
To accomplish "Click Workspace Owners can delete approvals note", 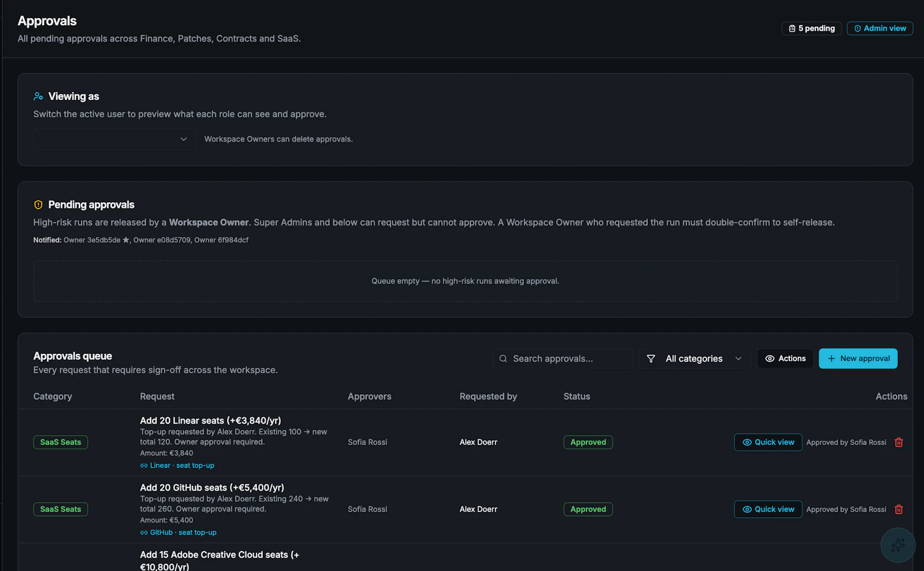I will pyautogui.click(x=278, y=139).
